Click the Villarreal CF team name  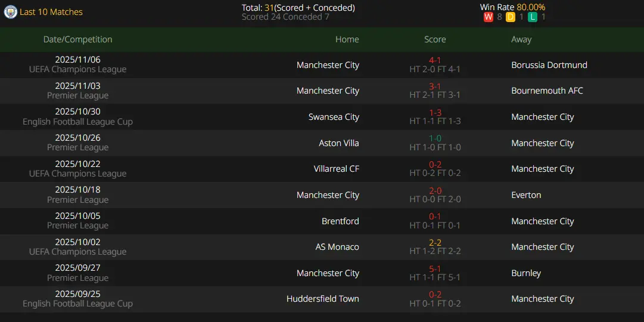coord(336,169)
